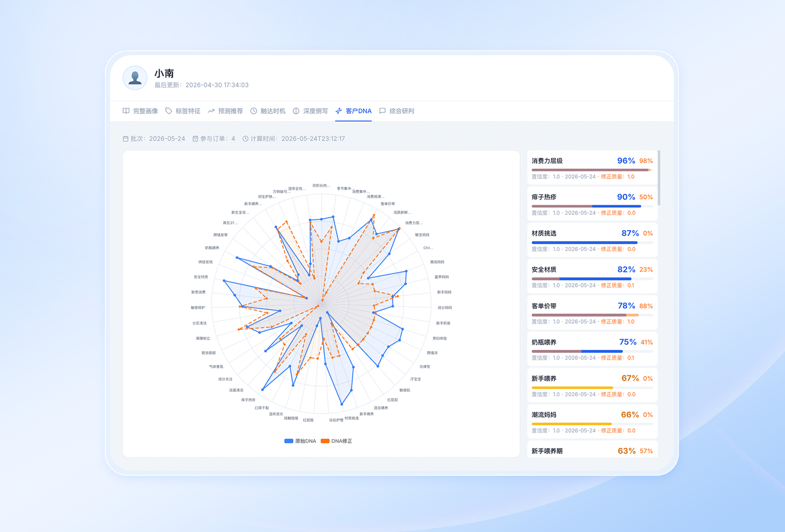The image size is (785, 532).
Task: Click the 置信度 line on 痱子热疹 card
Action: 584,213
